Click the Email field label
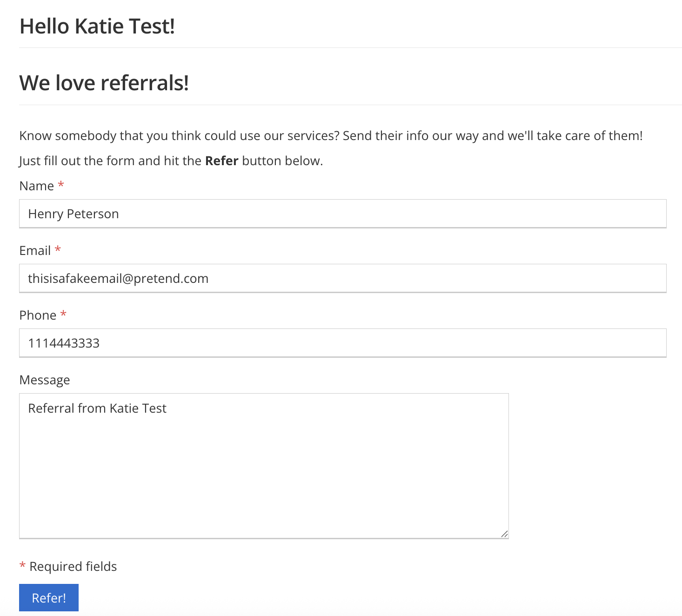The height and width of the screenshot is (616, 682). 35,251
